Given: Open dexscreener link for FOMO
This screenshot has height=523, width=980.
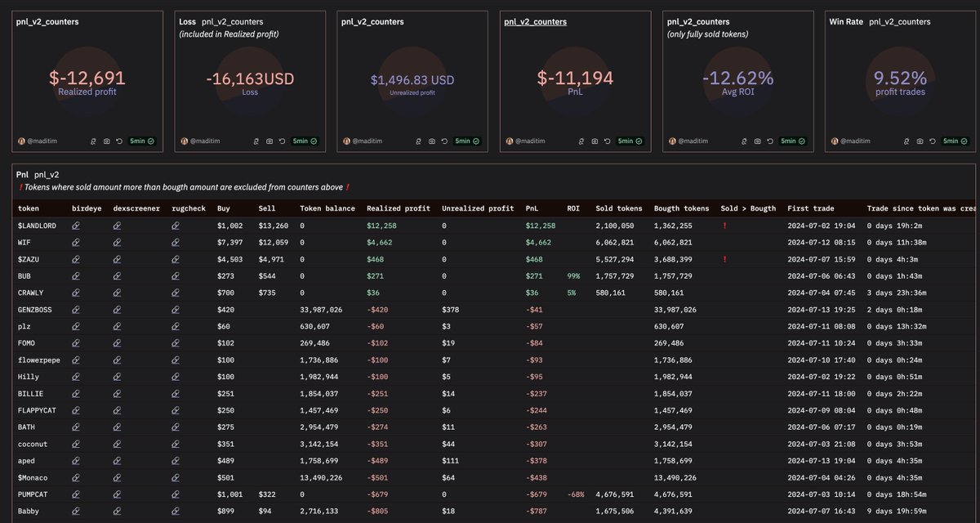Looking at the screenshot, I should coord(117,343).
